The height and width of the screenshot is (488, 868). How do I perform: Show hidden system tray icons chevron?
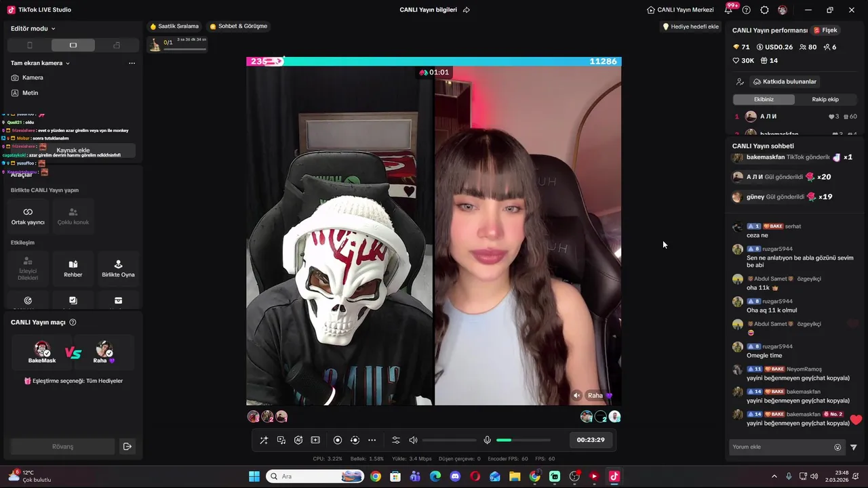click(774, 476)
